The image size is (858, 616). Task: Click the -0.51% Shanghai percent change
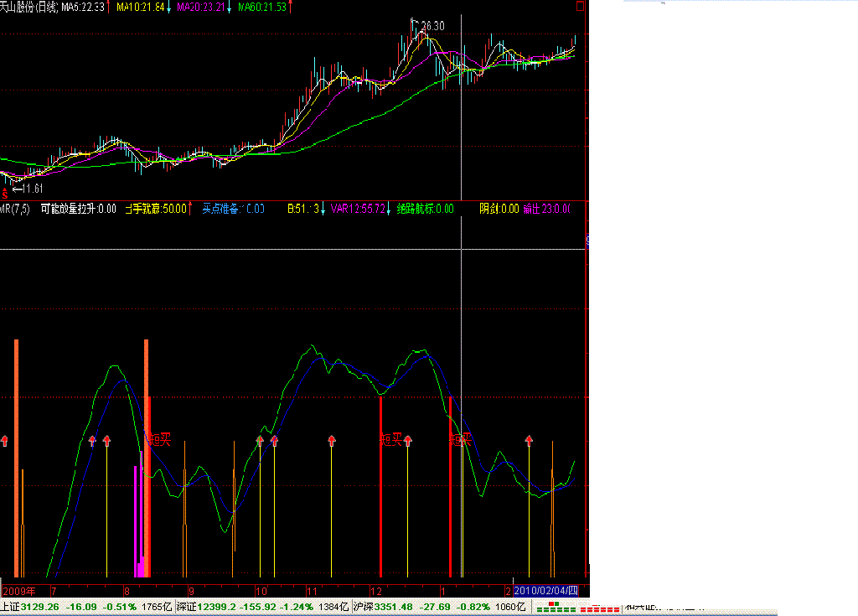119,607
